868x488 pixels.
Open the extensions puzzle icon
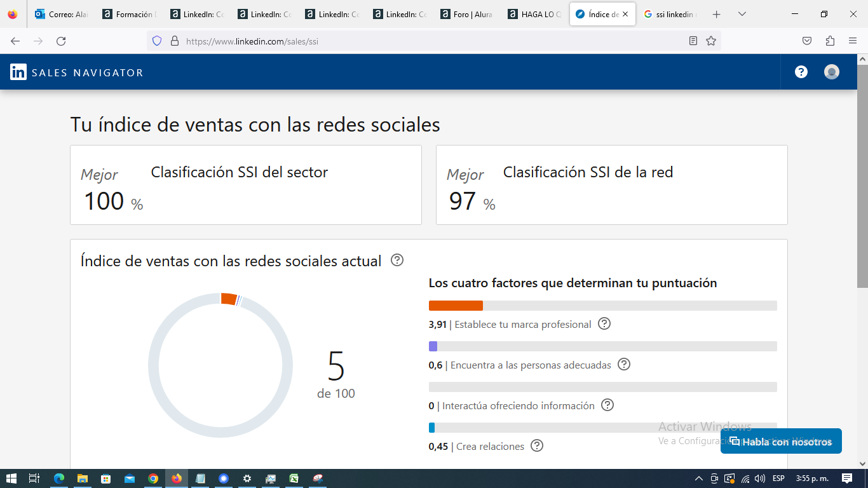pyautogui.click(x=830, y=41)
